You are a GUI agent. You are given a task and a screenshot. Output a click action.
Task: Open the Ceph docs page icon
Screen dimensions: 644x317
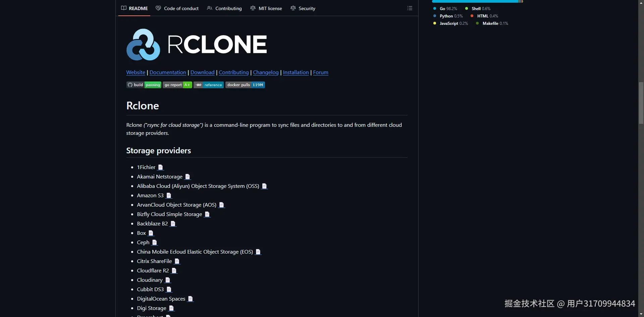point(155,243)
